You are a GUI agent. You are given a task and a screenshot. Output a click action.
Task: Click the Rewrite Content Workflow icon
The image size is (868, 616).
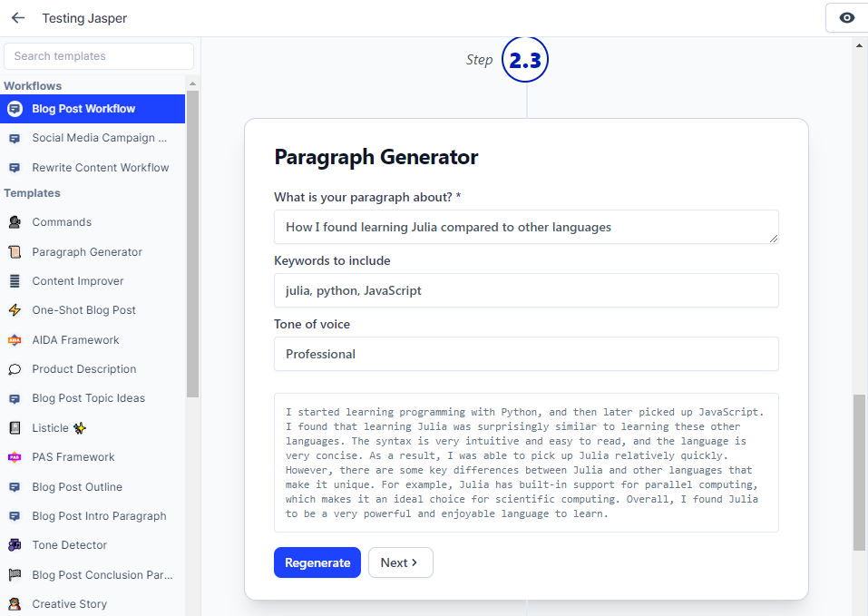pyautogui.click(x=15, y=168)
